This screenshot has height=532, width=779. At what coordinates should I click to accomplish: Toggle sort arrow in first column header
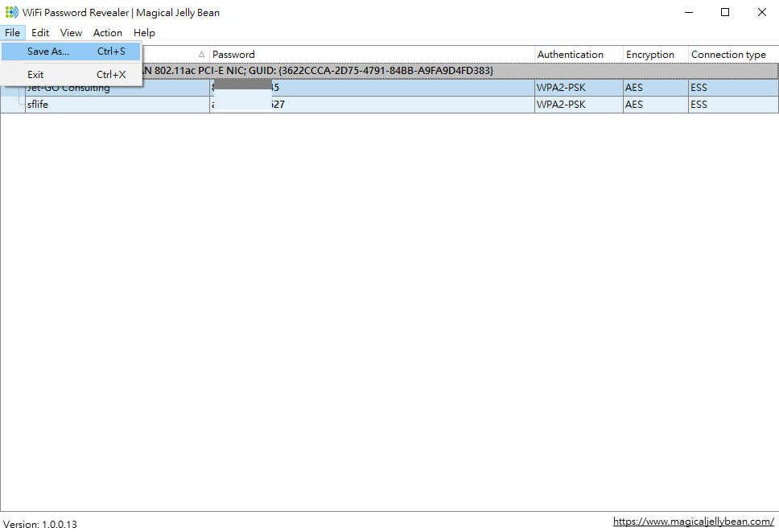click(201, 54)
